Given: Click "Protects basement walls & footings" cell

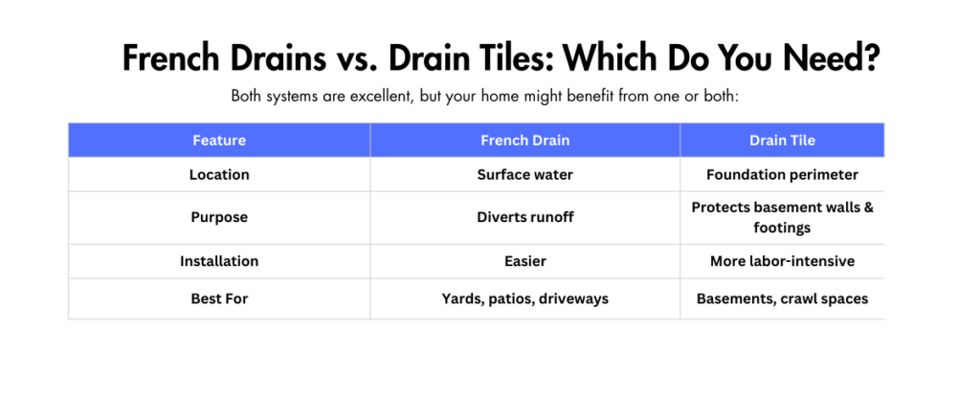Looking at the screenshot, I should coord(782,217).
